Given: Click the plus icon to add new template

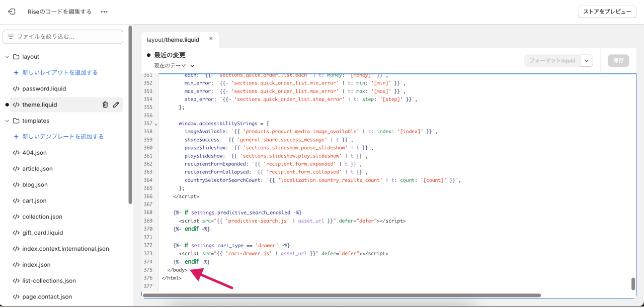Looking at the screenshot, I should coord(16,137).
